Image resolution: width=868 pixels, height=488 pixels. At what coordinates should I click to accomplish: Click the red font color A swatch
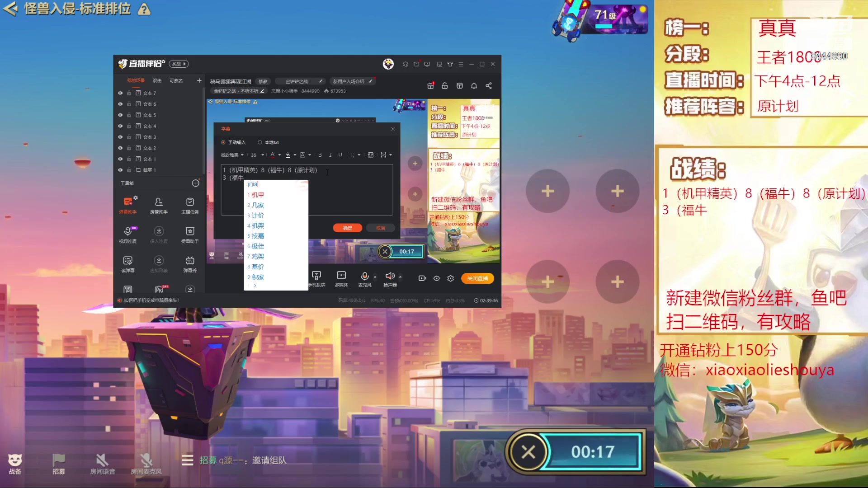(x=273, y=155)
